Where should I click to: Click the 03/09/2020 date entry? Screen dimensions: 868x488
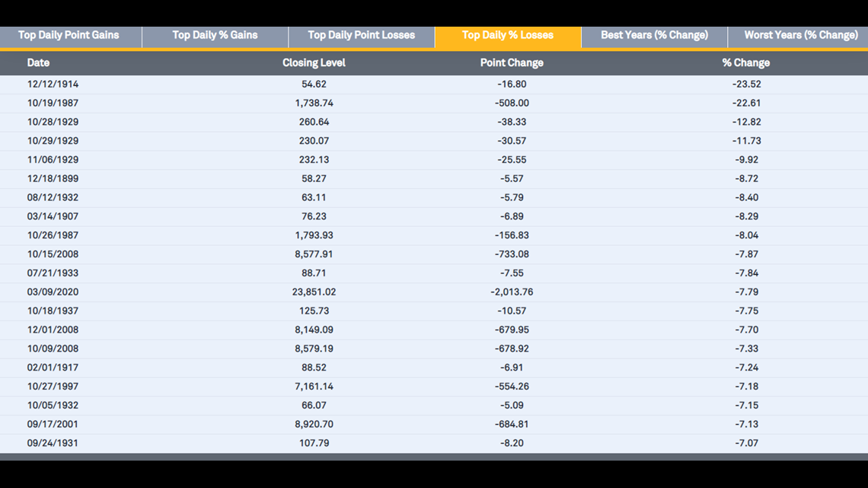point(53,292)
